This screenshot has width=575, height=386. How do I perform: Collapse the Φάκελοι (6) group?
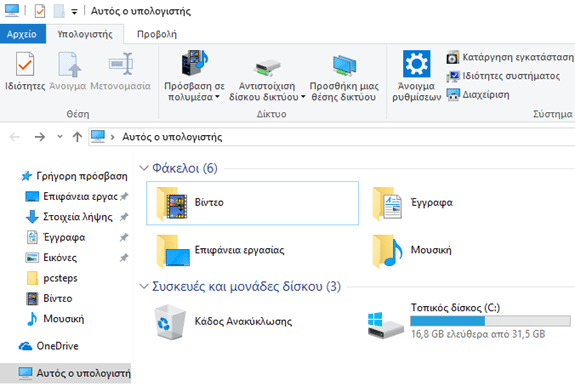[x=143, y=168]
